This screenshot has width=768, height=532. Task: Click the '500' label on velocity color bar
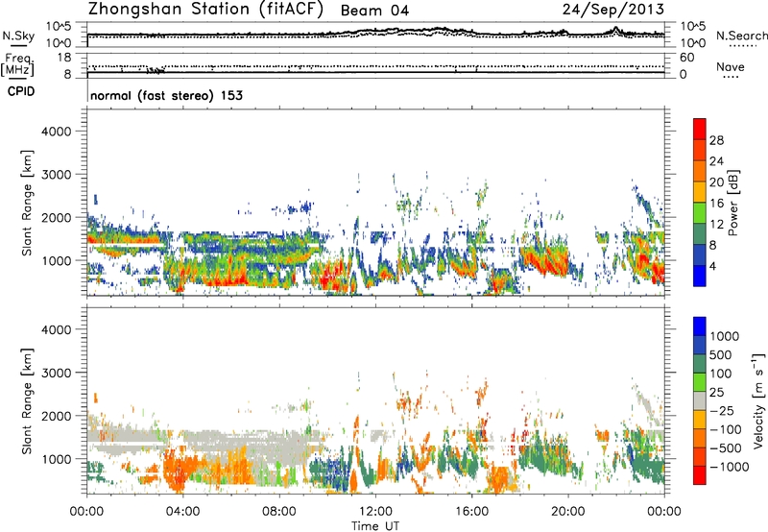[721, 355]
